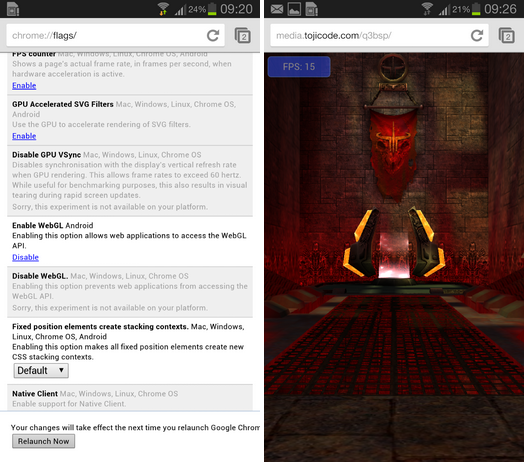Click the Relaunch Now button
Viewport: 525px width, 463px height.
click(44, 441)
